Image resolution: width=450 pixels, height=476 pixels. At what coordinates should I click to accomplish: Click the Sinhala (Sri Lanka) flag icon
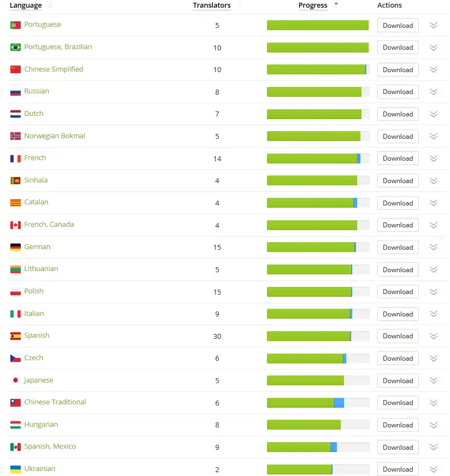click(x=15, y=180)
